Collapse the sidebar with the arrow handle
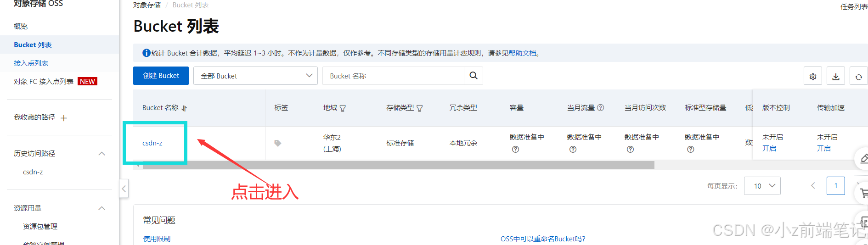This screenshot has width=868, height=245. [124, 189]
